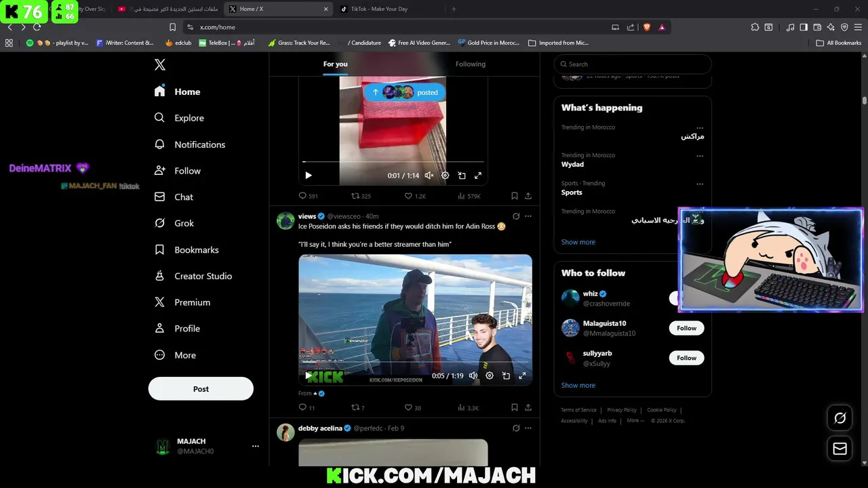The width and height of the screenshot is (868, 488).
Task: Open the All Bookmarks folder
Action: [x=839, y=43]
